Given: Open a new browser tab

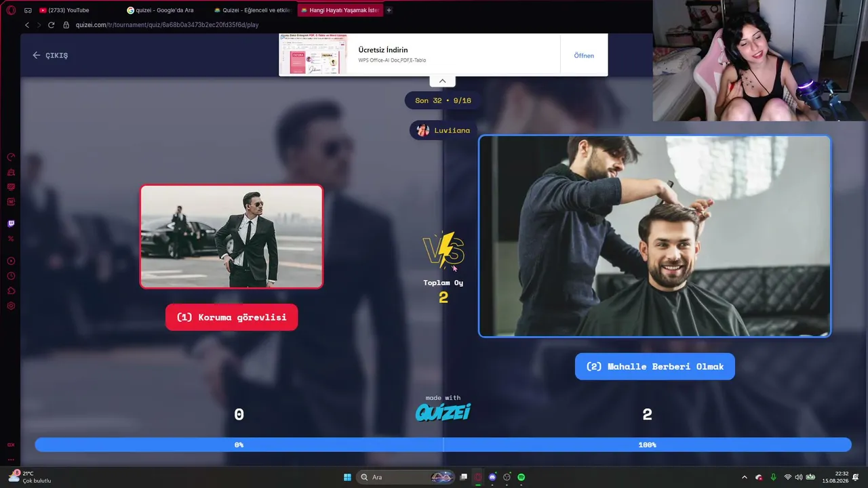Looking at the screenshot, I should (x=389, y=10).
